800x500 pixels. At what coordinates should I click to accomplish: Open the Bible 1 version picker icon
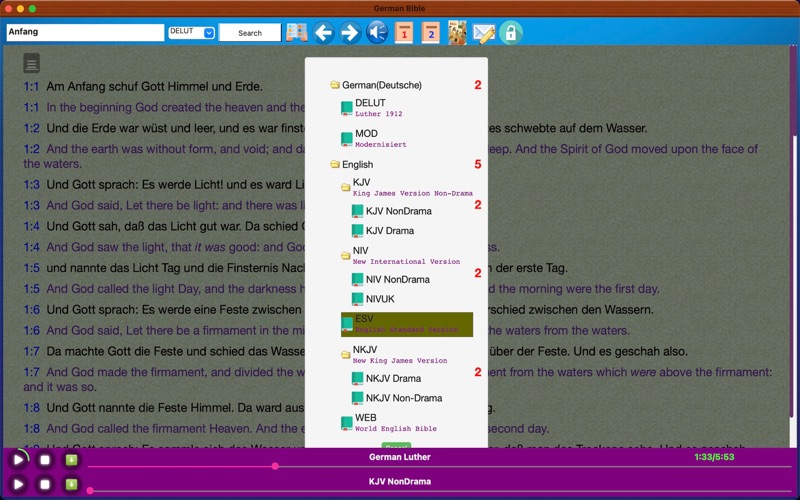click(x=404, y=33)
